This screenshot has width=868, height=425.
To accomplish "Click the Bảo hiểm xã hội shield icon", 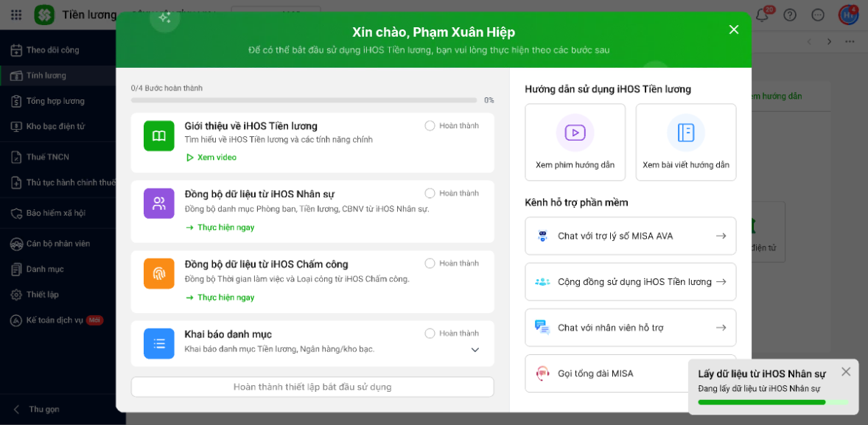I will (16, 213).
